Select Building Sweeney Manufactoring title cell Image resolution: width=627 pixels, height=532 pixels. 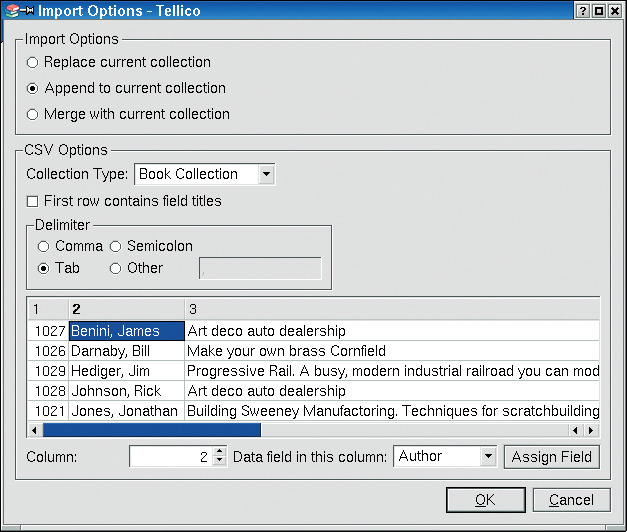pos(392,411)
